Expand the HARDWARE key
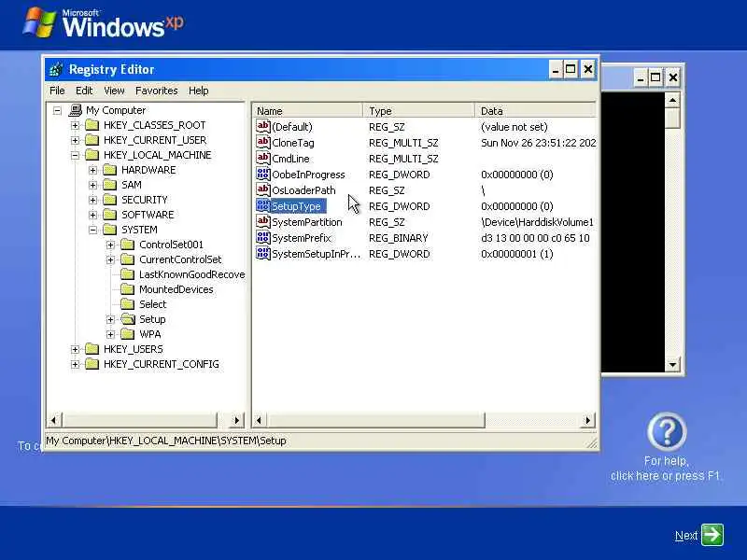 [93, 171]
